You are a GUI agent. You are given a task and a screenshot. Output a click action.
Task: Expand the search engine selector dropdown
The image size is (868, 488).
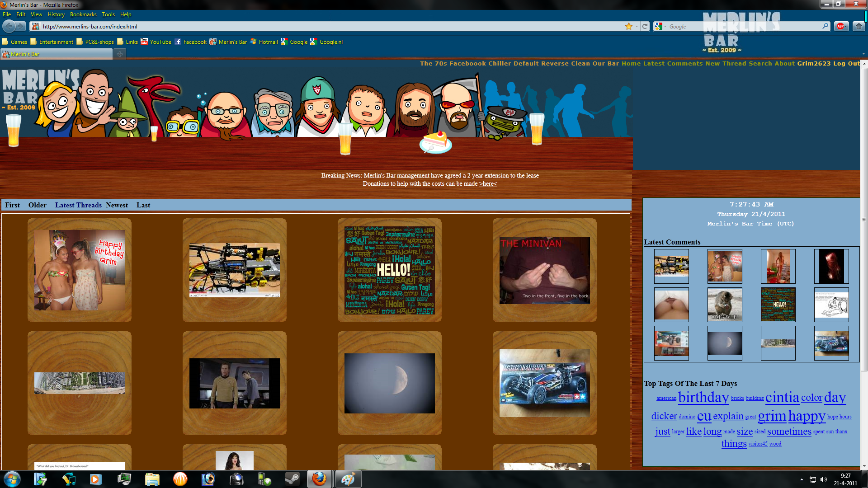(x=665, y=26)
